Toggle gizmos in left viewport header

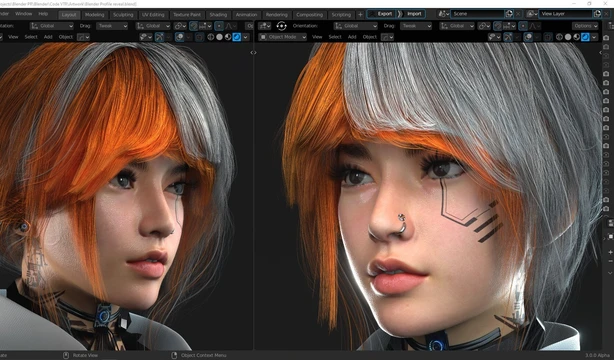point(159,37)
